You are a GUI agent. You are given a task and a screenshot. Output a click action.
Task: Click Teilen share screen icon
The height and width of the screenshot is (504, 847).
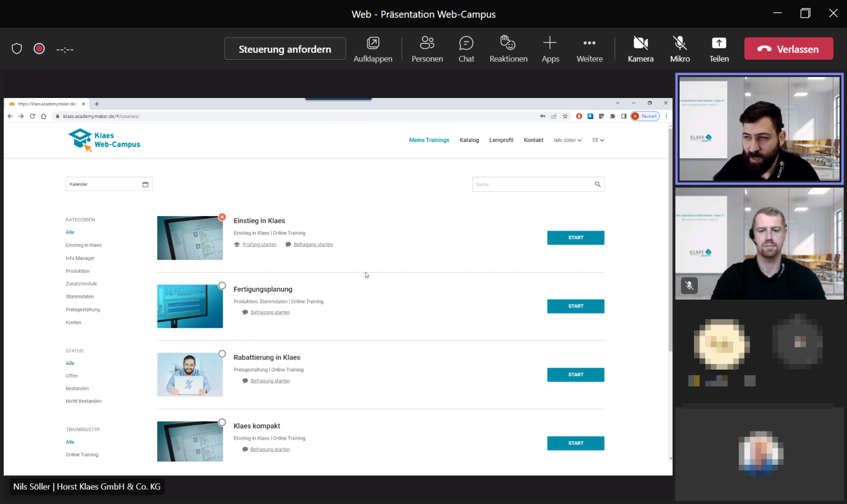click(719, 43)
